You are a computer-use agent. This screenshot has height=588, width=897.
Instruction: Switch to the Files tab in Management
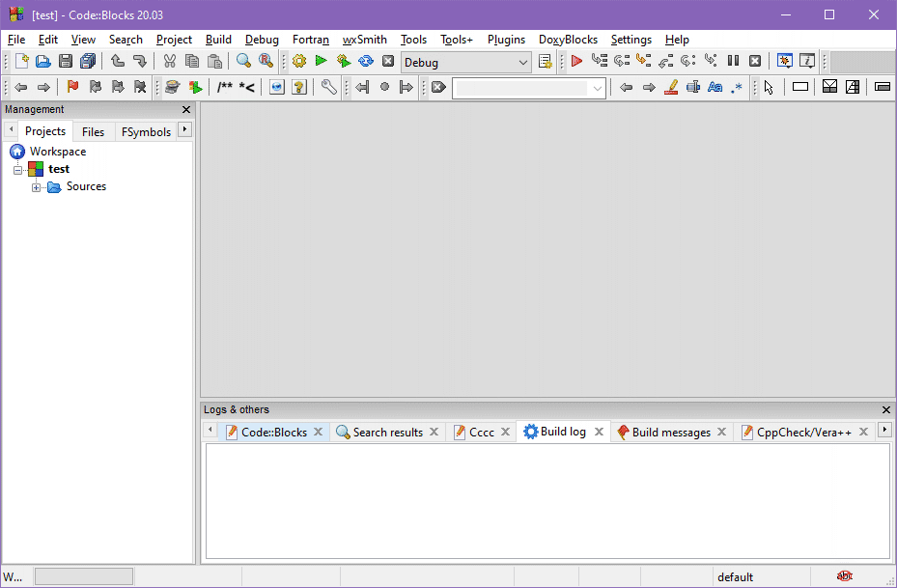coord(93,132)
